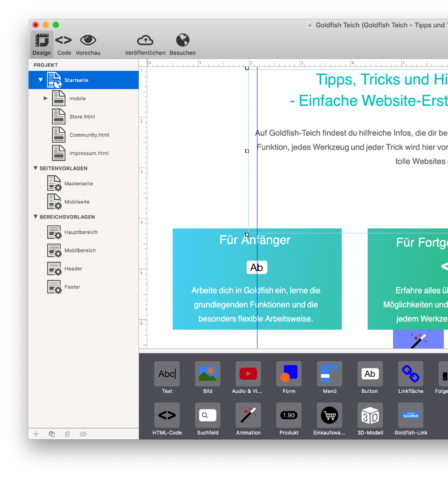Switch to Design mode
The height and width of the screenshot is (477, 448).
(x=42, y=44)
